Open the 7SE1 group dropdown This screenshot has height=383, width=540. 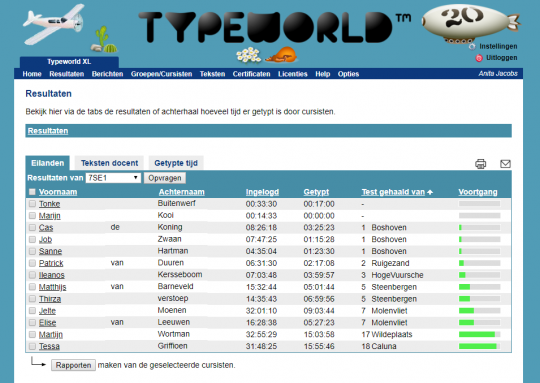pyautogui.click(x=113, y=178)
